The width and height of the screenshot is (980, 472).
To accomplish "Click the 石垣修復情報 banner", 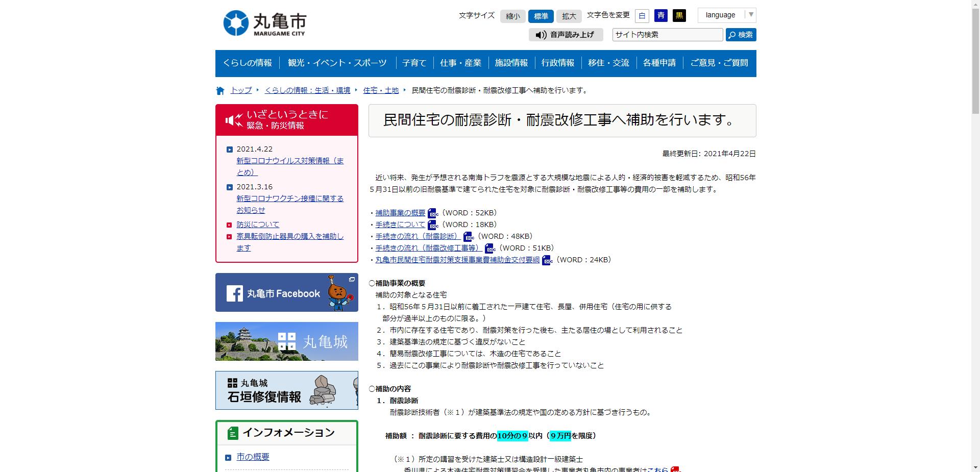I will pyautogui.click(x=286, y=390).
